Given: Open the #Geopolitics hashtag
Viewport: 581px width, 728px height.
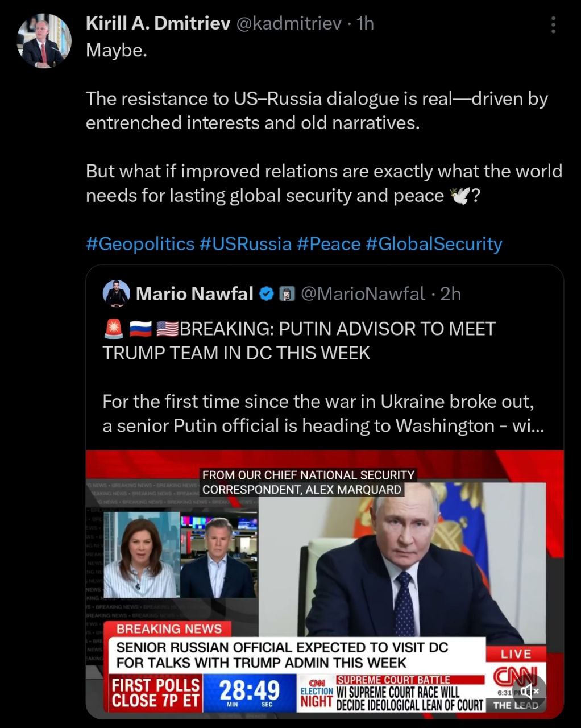Looking at the screenshot, I should point(140,244).
